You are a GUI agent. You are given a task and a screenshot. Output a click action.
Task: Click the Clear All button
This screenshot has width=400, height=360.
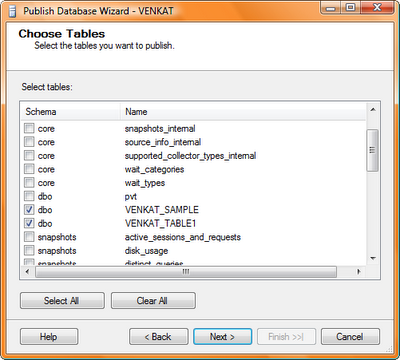click(x=153, y=301)
